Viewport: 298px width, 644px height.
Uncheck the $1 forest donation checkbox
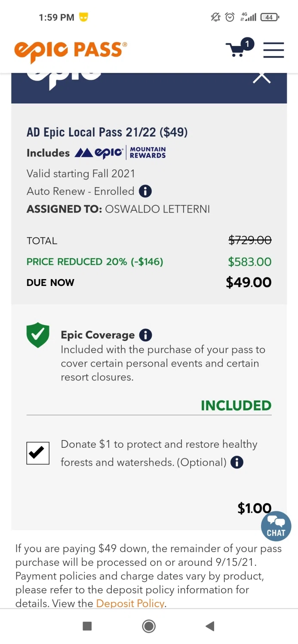(x=38, y=453)
